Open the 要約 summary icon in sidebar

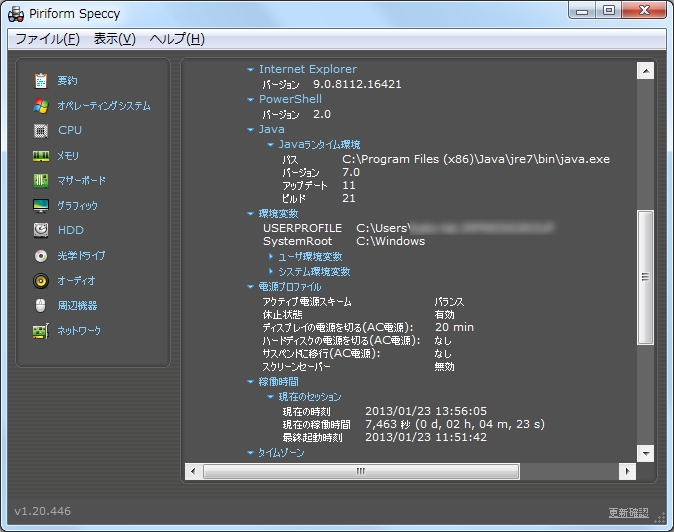click(41, 81)
